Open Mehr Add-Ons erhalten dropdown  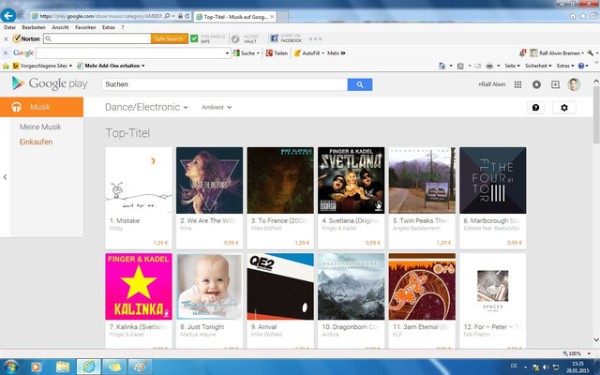coord(111,66)
